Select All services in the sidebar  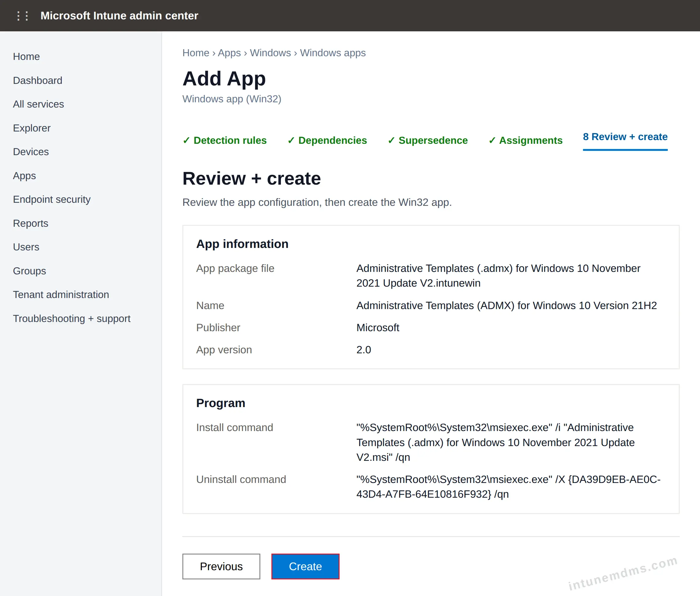38,104
